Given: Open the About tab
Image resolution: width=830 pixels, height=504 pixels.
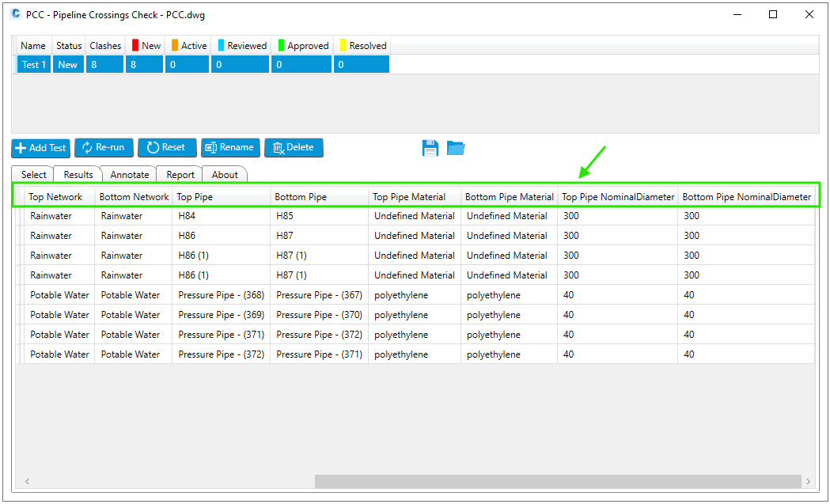Looking at the screenshot, I should pyautogui.click(x=225, y=175).
